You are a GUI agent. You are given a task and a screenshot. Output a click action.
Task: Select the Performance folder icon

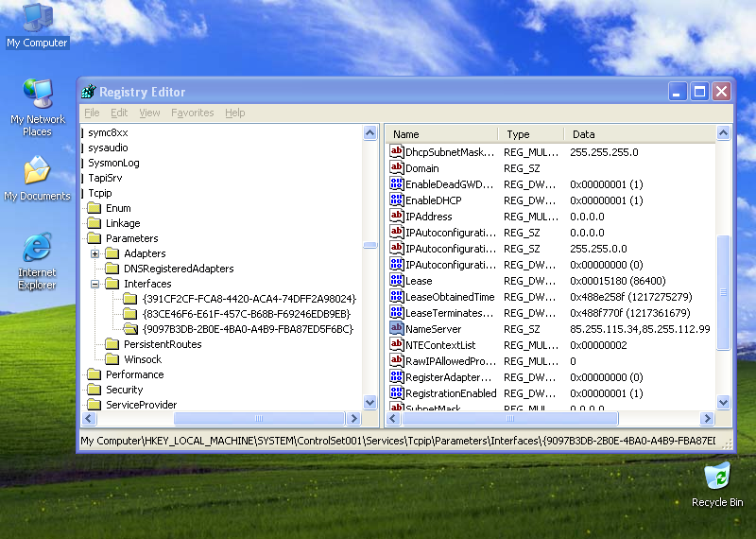pyautogui.click(x=94, y=374)
